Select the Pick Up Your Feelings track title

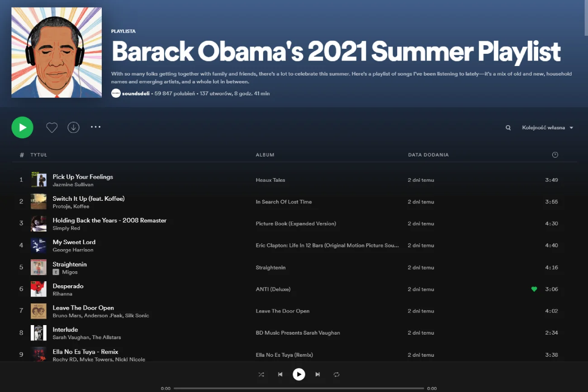pos(83,177)
